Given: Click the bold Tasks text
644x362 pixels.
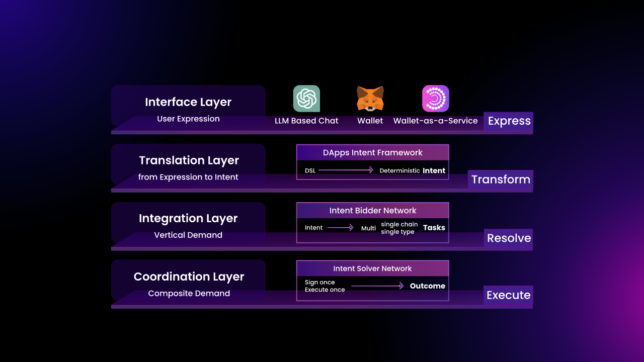Looking at the screenshot, I should coord(434,228).
